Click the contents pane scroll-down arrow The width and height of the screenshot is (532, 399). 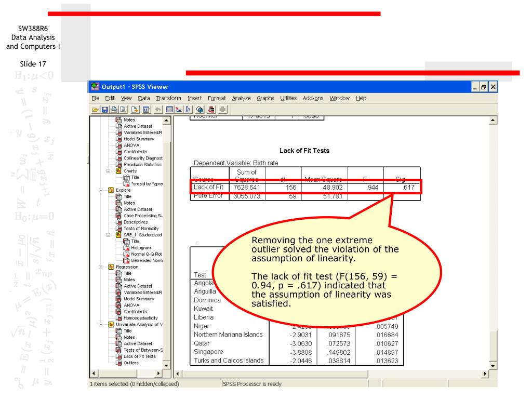coord(493,366)
